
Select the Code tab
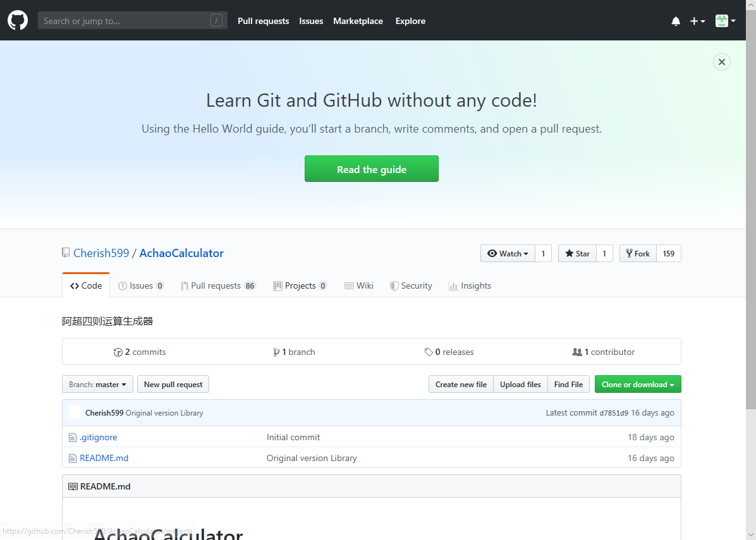pos(86,285)
